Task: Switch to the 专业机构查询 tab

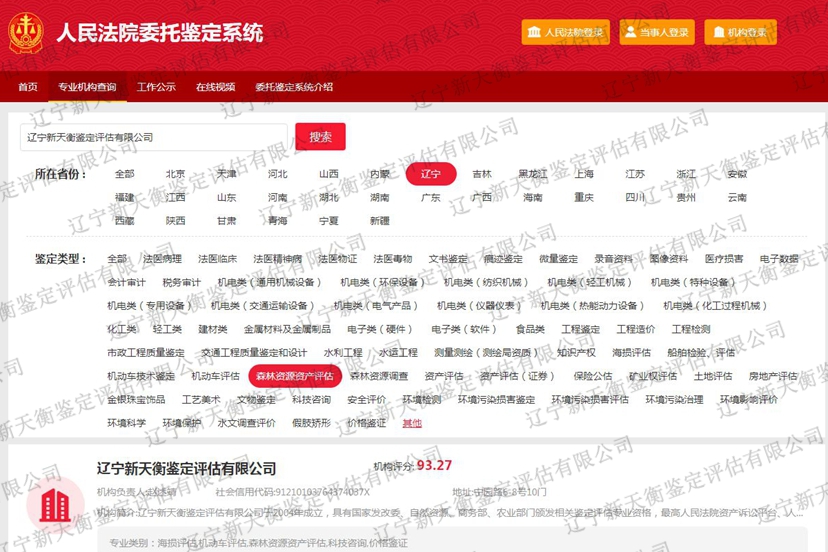Action: 87,87
